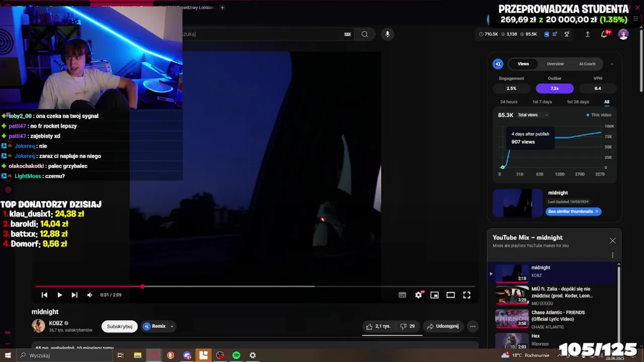Open the Hex video in mix
Screen dimensions: 644x362
click(553, 340)
